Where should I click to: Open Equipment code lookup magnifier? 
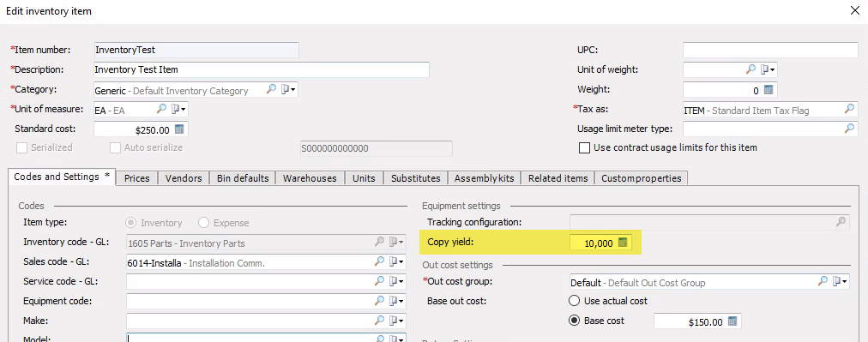(x=380, y=301)
